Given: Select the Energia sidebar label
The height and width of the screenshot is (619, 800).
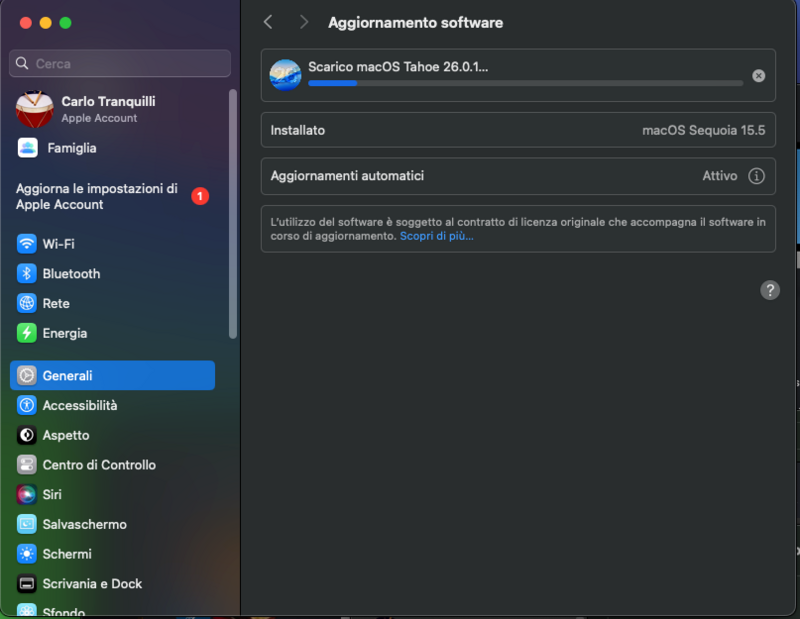Looking at the screenshot, I should [65, 333].
